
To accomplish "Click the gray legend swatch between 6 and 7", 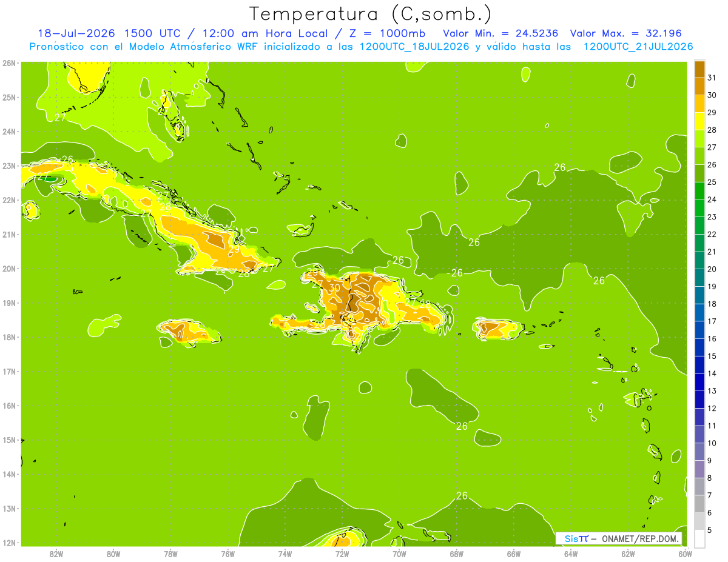I will [699, 504].
